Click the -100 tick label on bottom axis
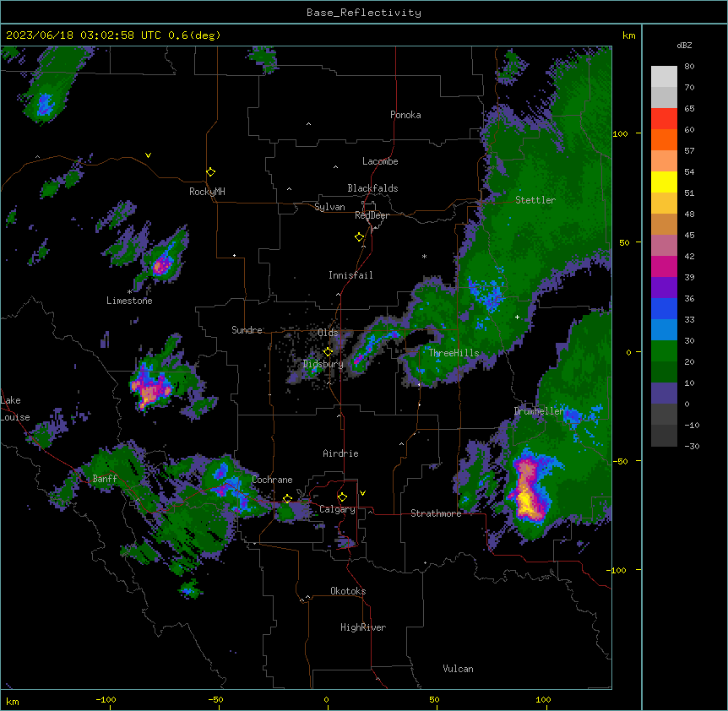Screen dimensions: 728x711 (x=106, y=699)
